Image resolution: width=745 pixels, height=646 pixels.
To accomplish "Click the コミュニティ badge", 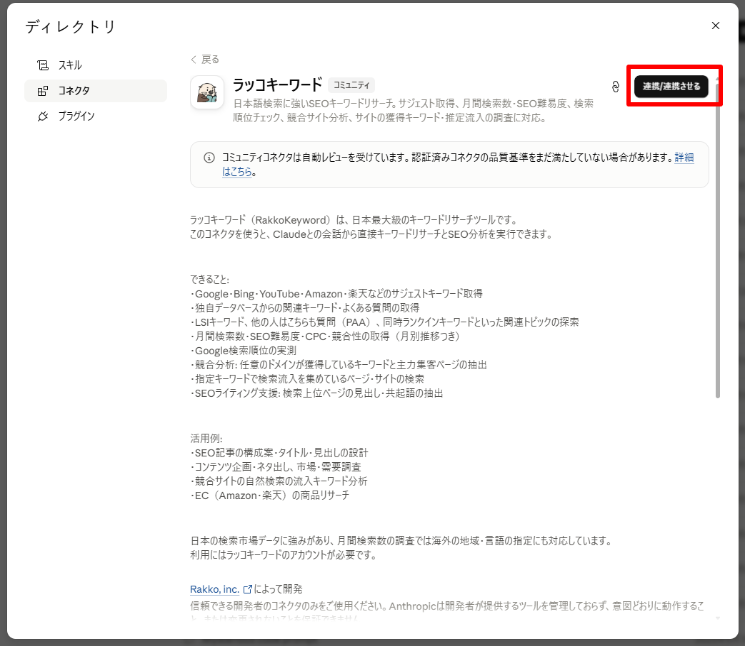I will [x=351, y=85].
